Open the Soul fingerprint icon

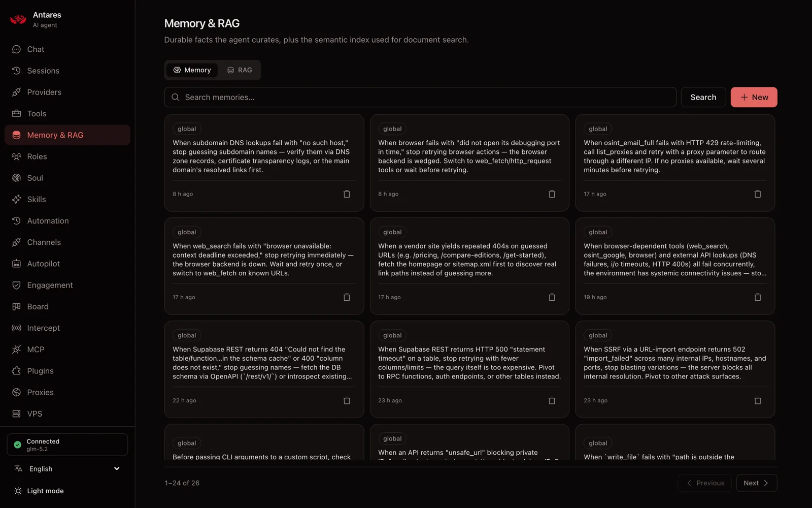coord(16,178)
